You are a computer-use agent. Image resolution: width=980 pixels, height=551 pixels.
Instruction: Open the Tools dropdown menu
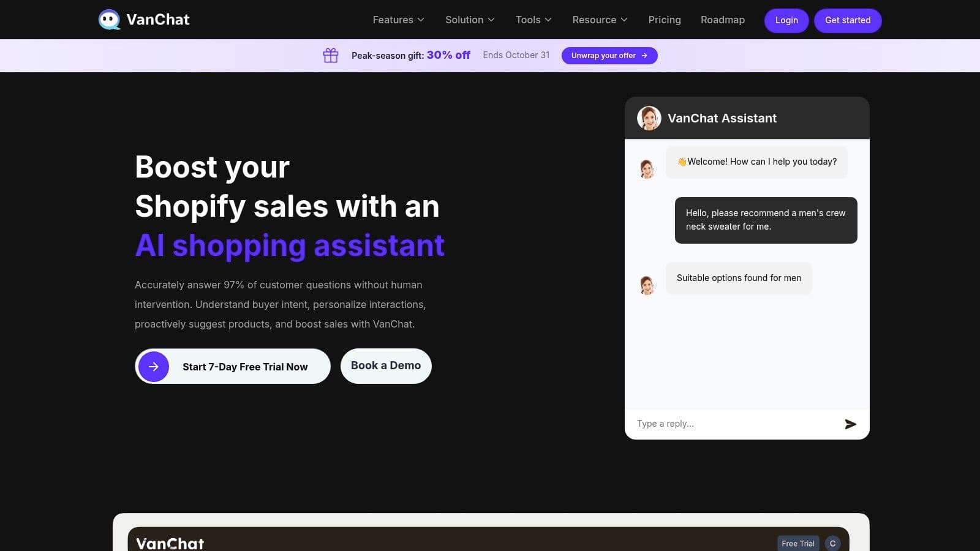(x=533, y=20)
